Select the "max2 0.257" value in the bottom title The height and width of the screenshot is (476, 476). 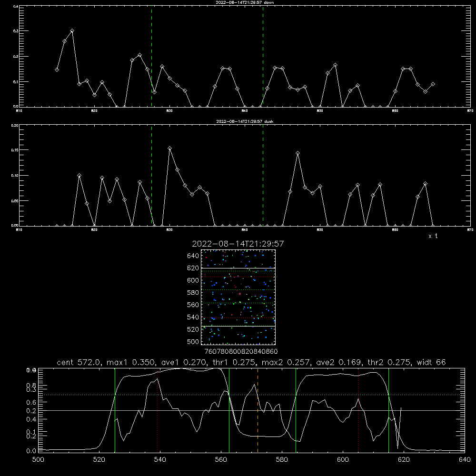(x=286, y=362)
